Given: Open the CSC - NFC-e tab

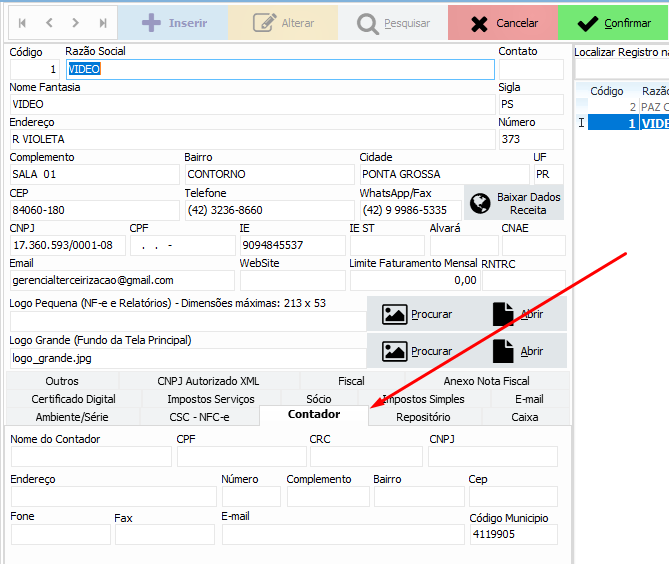Looking at the screenshot, I should (x=198, y=417).
